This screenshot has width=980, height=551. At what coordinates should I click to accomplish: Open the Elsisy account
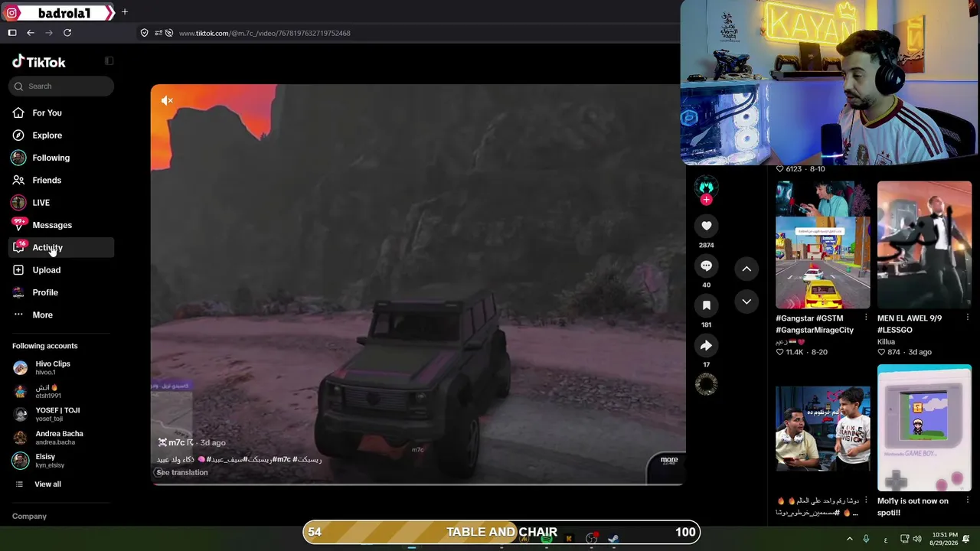tap(61, 461)
